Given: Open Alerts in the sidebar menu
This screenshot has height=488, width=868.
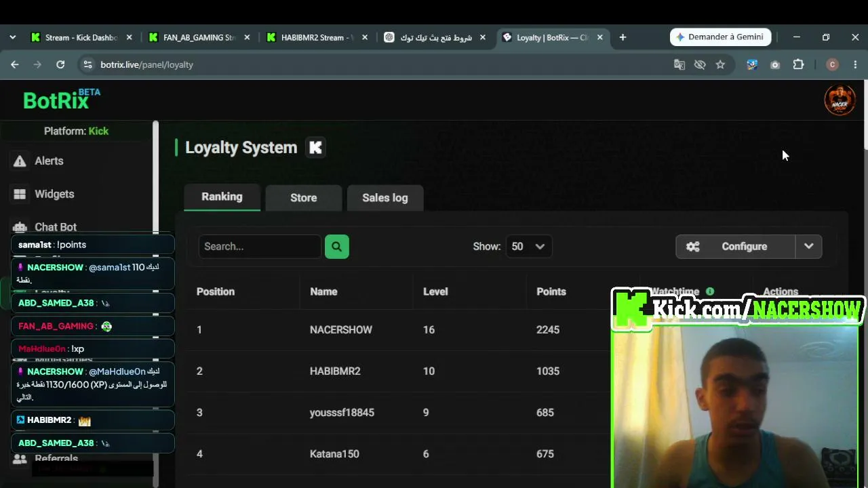Looking at the screenshot, I should tap(49, 161).
